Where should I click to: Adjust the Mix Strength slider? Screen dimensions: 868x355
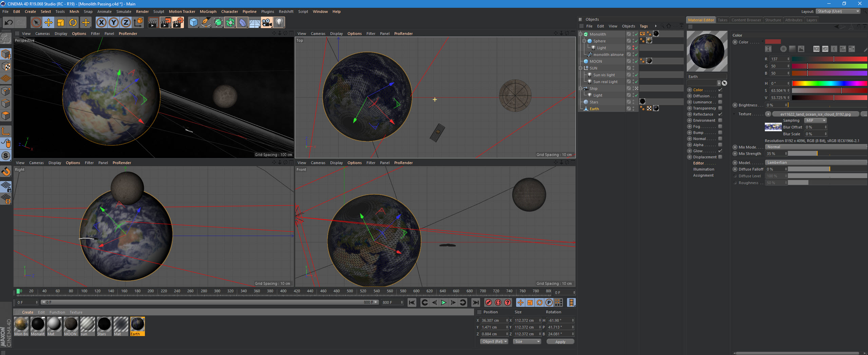click(x=827, y=154)
